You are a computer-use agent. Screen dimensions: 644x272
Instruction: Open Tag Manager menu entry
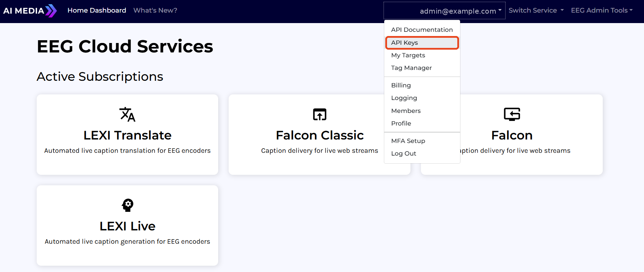[x=422, y=68]
